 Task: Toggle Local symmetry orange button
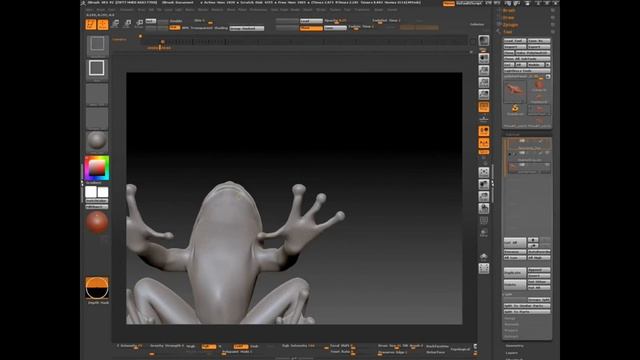click(x=484, y=131)
